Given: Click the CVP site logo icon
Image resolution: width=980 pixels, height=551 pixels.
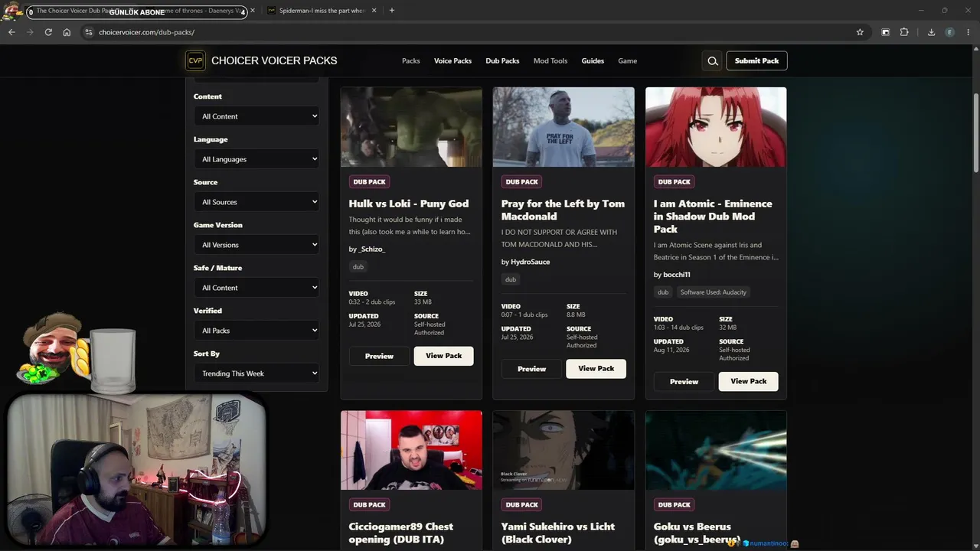Looking at the screenshot, I should pyautogui.click(x=195, y=61).
